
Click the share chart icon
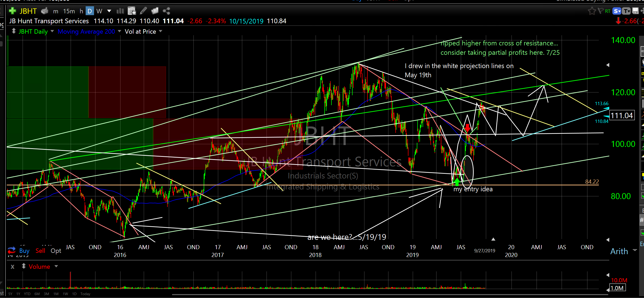(166, 11)
